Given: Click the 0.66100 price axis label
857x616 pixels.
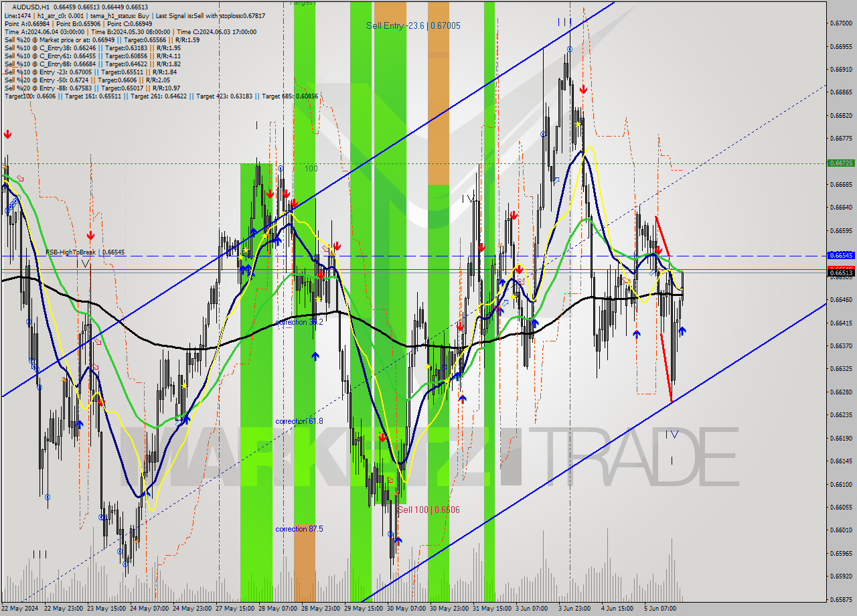Looking at the screenshot, I should pos(841,484).
